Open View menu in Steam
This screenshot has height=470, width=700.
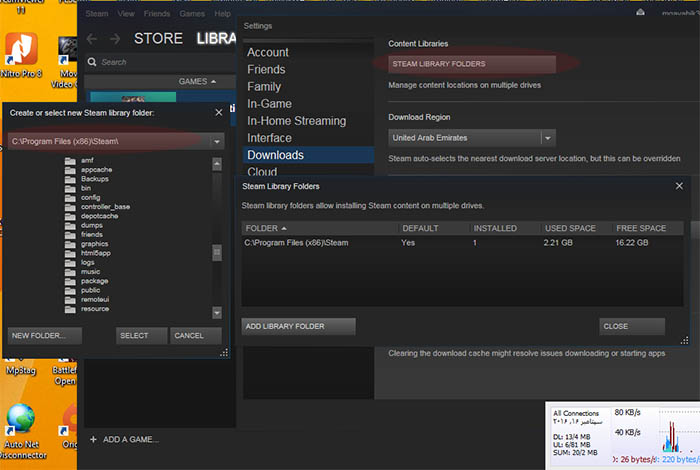[126, 14]
